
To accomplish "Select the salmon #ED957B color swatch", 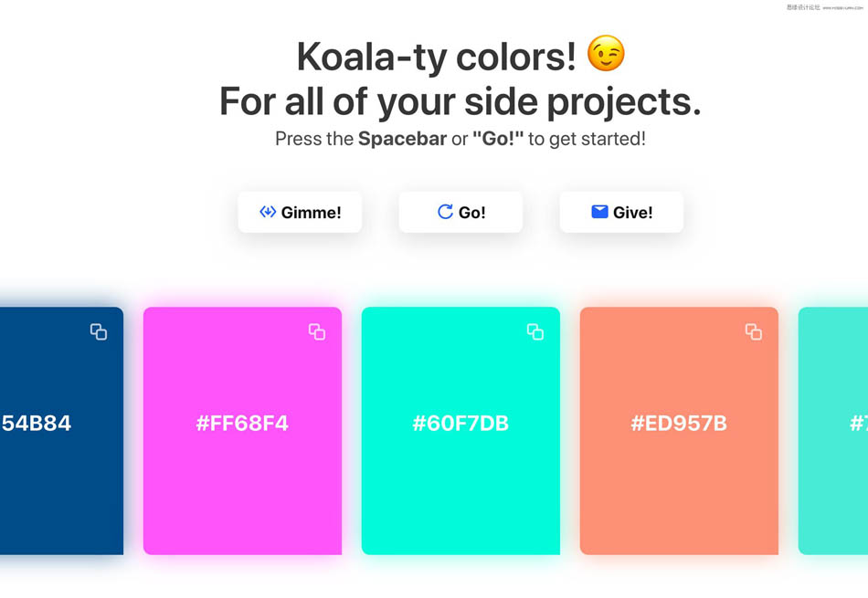I will [x=679, y=493].
